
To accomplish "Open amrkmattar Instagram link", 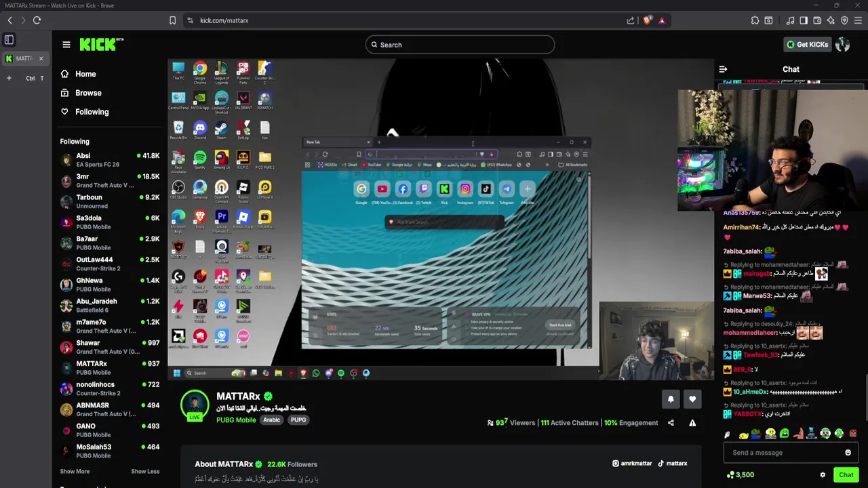I will 632,464.
